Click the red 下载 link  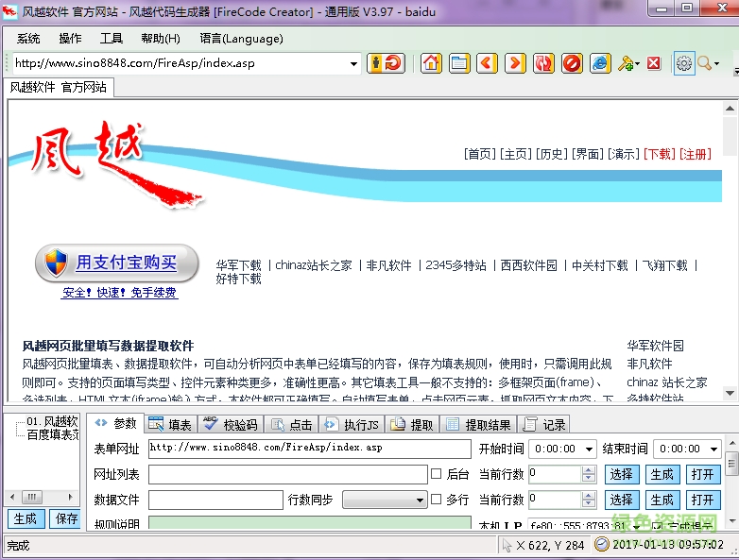tap(659, 154)
